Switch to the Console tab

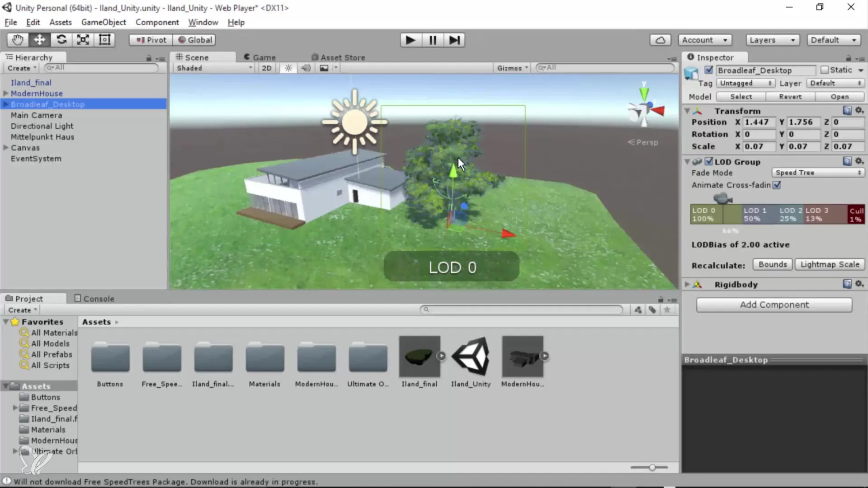(94, 299)
